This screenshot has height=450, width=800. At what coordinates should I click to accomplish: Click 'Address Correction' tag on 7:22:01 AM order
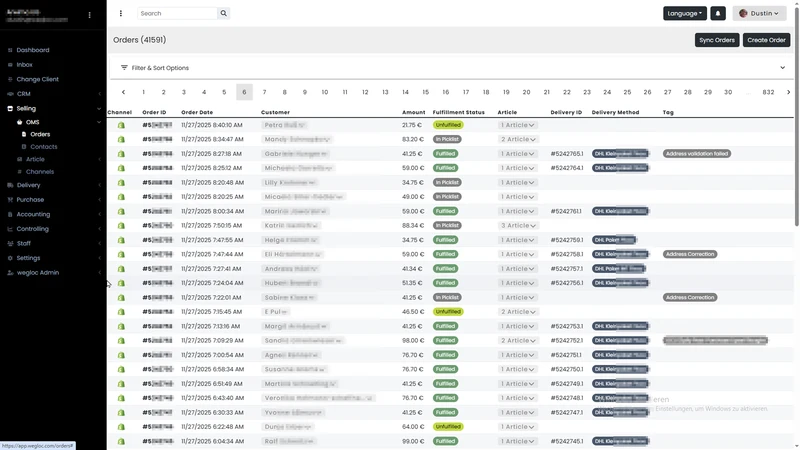(x=690, y=297)
